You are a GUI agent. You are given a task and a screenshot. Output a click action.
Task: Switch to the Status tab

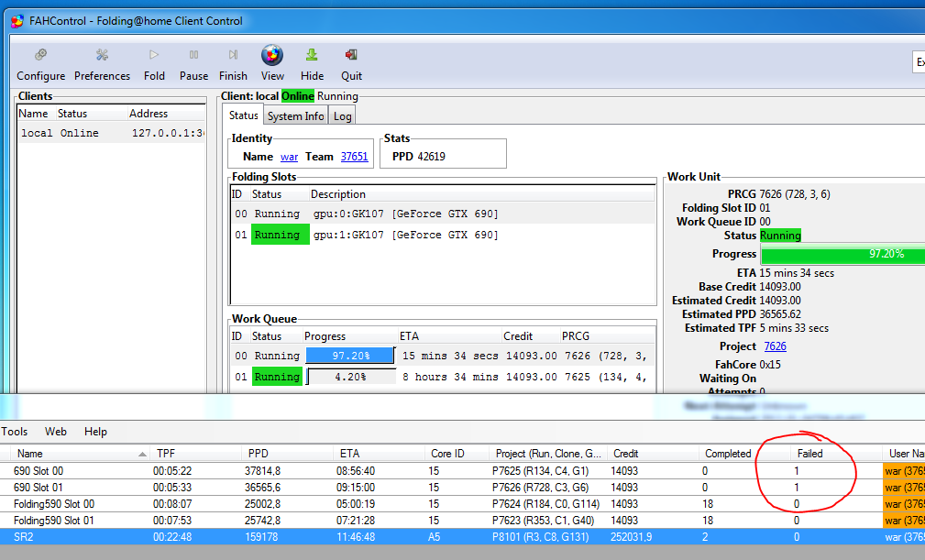(243, 115)
